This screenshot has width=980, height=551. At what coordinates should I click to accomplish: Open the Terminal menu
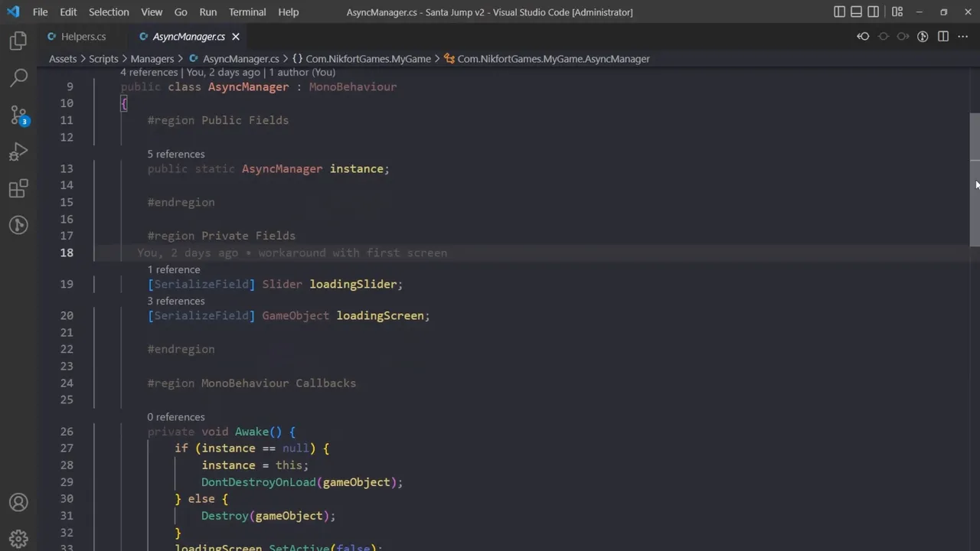point(247,12)
